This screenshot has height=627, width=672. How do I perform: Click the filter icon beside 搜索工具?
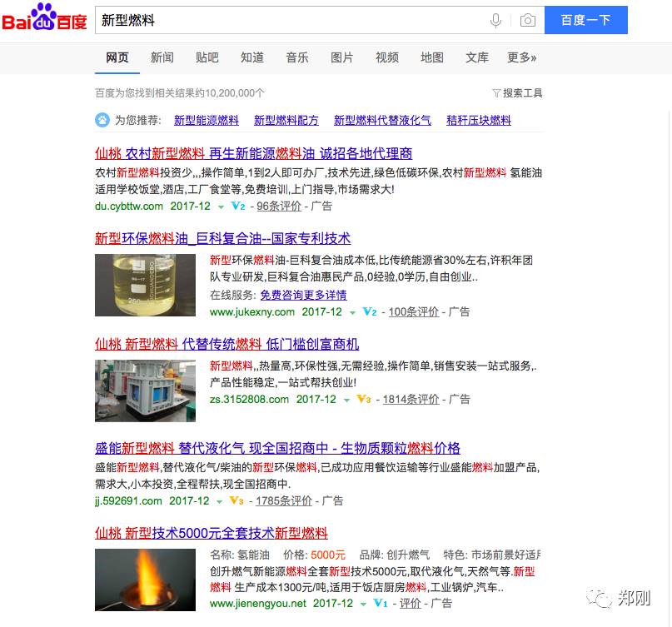[x=496, y=93]
